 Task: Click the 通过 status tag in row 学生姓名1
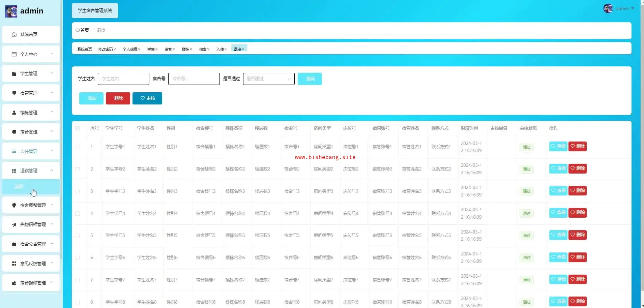pos(527,147)
